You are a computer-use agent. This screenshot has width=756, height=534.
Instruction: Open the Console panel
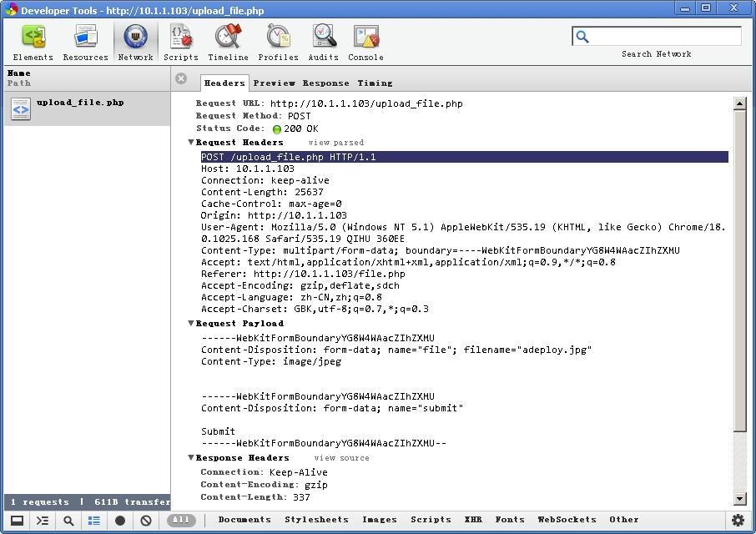[x=365, y=41]
